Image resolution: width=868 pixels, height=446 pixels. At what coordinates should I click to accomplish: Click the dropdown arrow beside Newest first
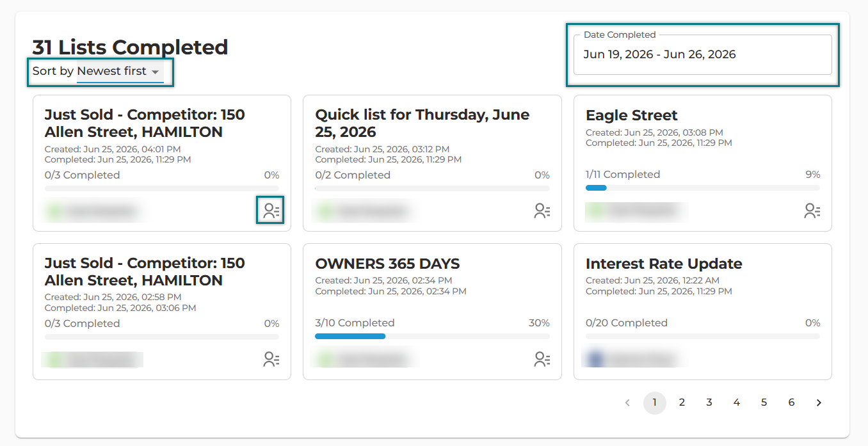point(156,72)
